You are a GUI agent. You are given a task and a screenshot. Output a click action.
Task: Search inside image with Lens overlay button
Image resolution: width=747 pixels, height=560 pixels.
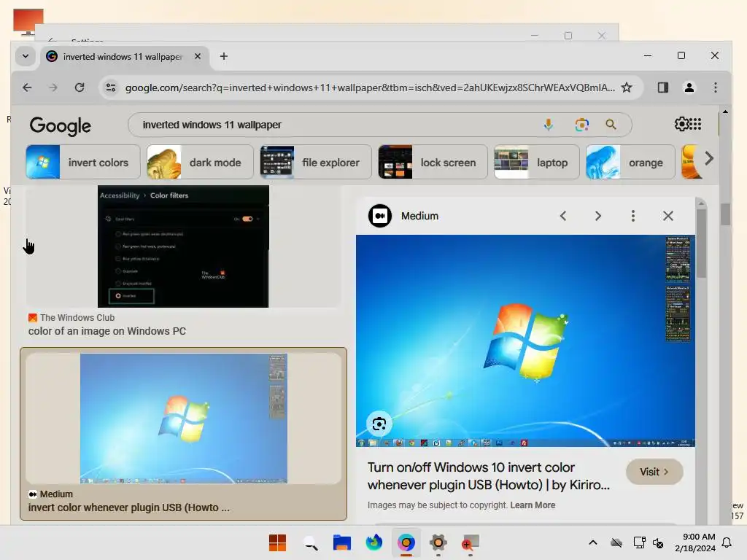click(x=379, y=424)
